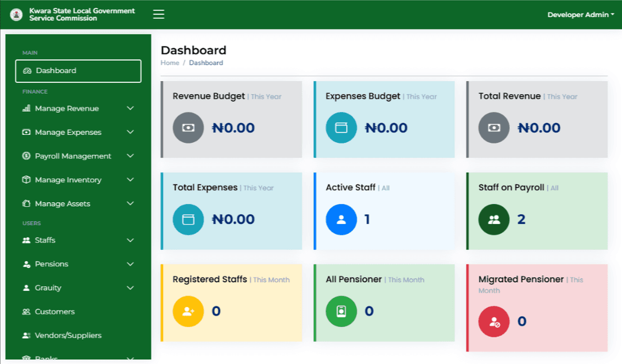Expand the Pensions menu
Viewport: 622px width, 364px height.
[53, 264]
